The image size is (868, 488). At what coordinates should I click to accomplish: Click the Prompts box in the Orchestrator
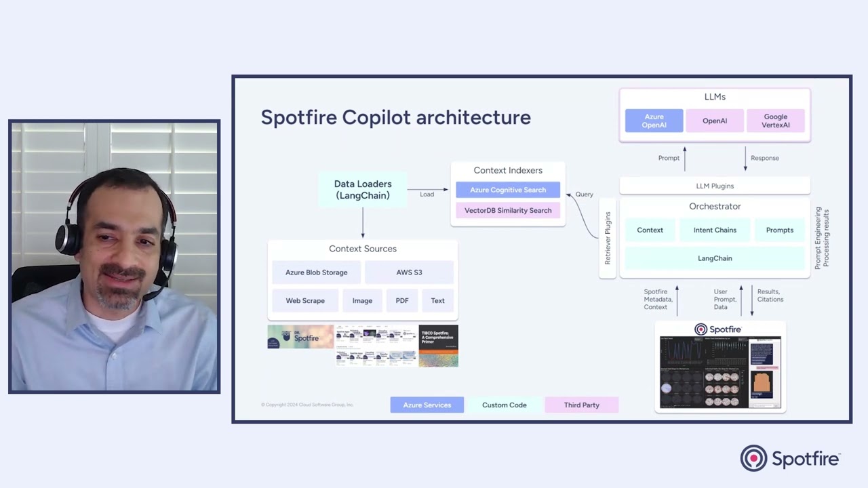[779, 230]
